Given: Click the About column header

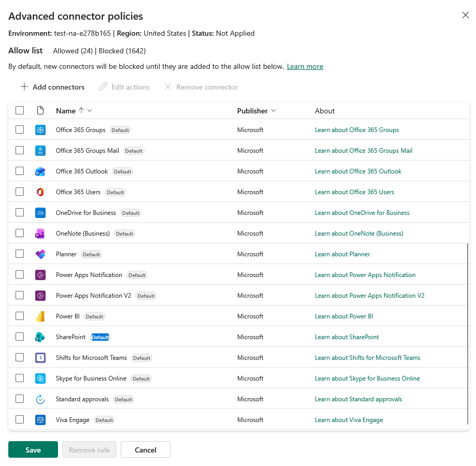Looking at the screenshot, I should pos(325,111).
